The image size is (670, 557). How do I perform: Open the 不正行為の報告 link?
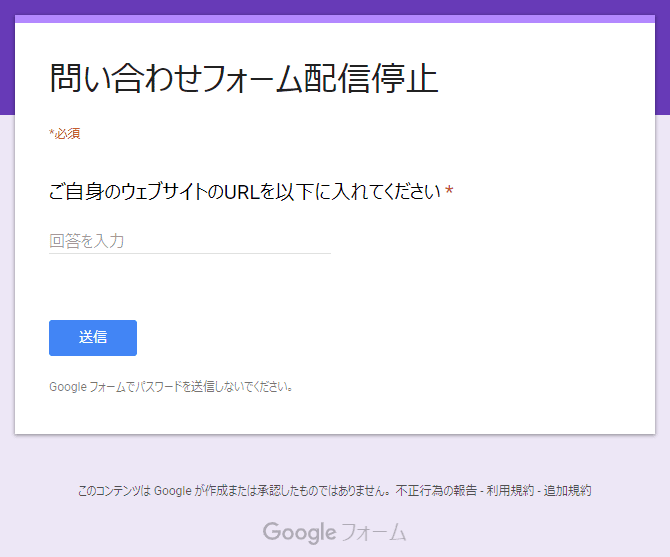coord(436,490)
